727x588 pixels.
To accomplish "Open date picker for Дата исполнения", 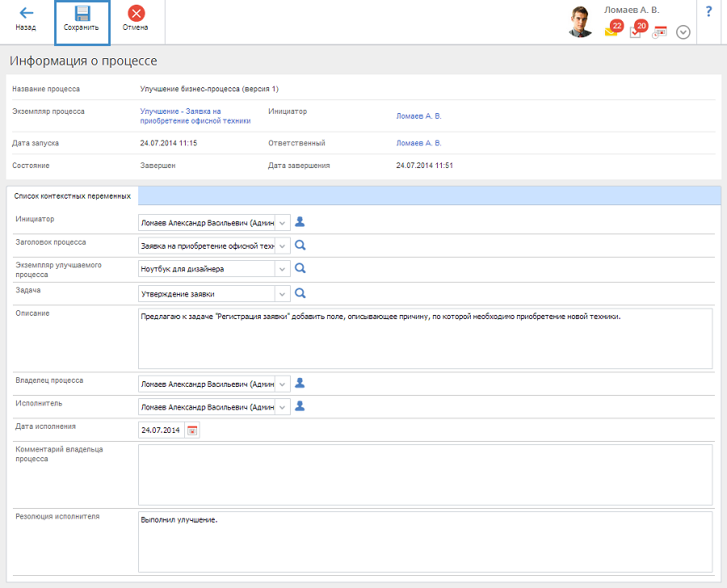I will [x=192, y=430].
